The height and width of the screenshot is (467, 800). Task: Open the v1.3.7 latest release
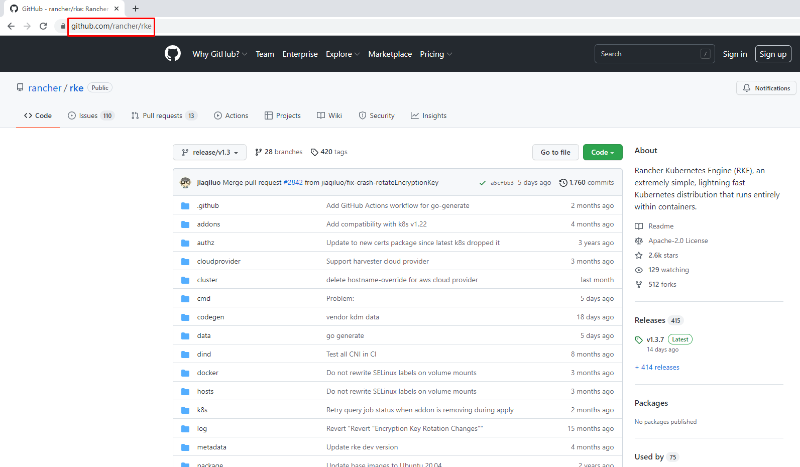[x=655, y=339]
